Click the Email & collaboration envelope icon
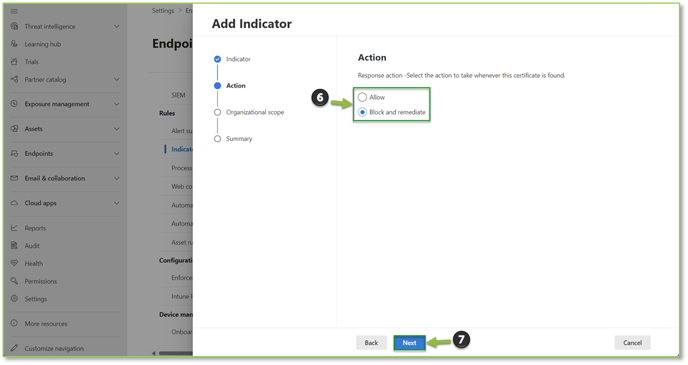Image resolution: width=688 pixels, height=365 pixels. click(14, 178)
